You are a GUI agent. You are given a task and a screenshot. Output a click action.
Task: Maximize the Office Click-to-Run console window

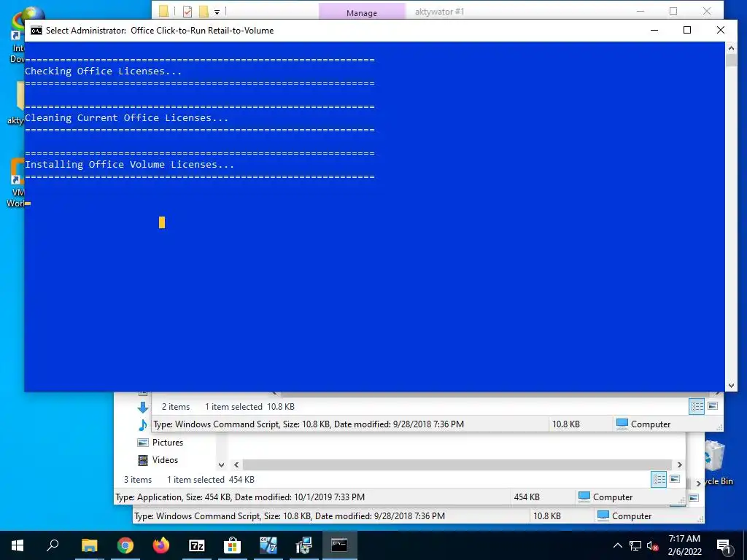pos(687,30)
